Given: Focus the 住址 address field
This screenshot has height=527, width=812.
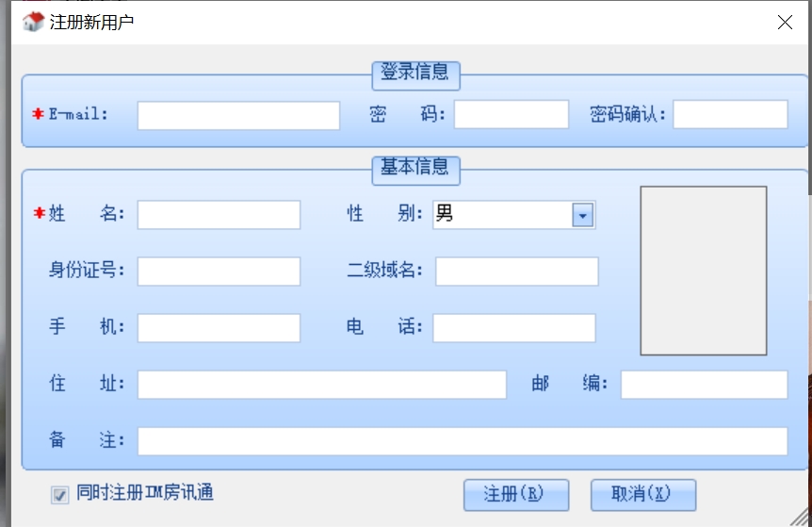Looking at the screenshot, I should 322,385.
